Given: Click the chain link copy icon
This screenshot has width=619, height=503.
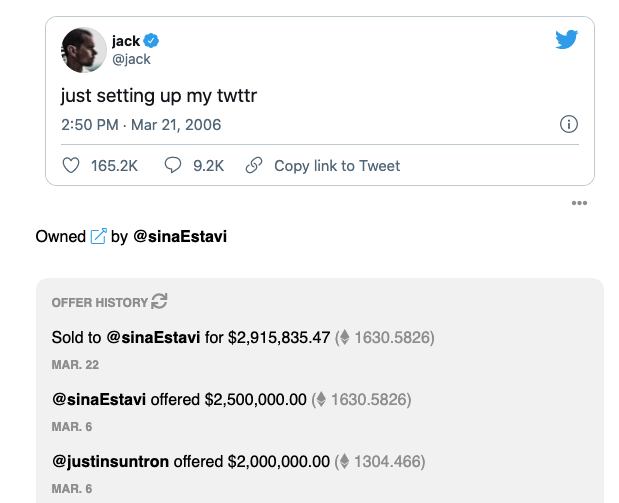Looking at the screenshot, I should [254, 166].
